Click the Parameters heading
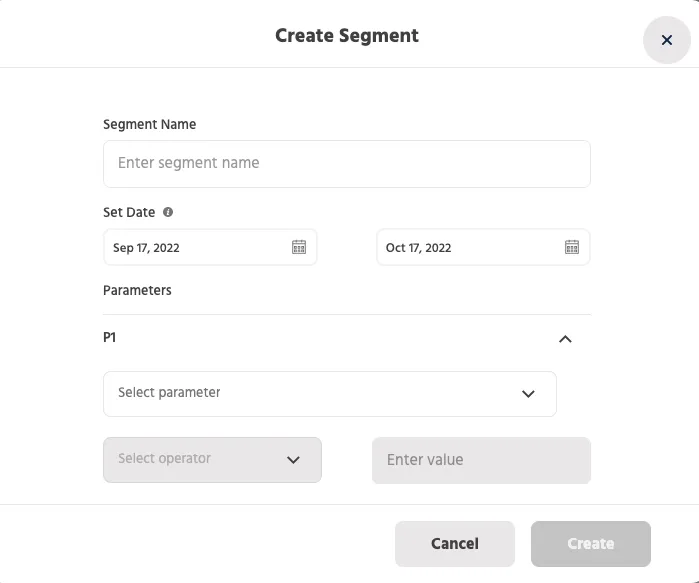699x583 pixels. pyautogui.click(x=137, y=291)
